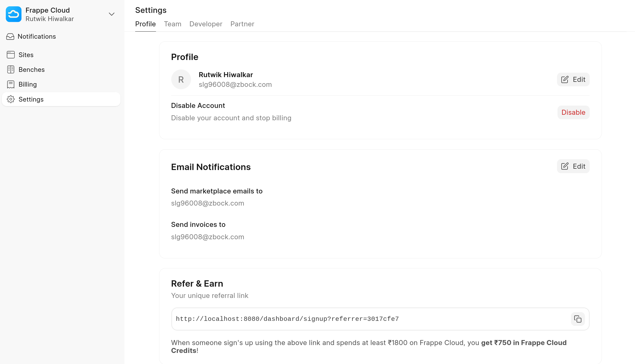Viewport: 635px width, 364px height.
Task: Go to Billing via its sidebar icon
Action: 11,84
